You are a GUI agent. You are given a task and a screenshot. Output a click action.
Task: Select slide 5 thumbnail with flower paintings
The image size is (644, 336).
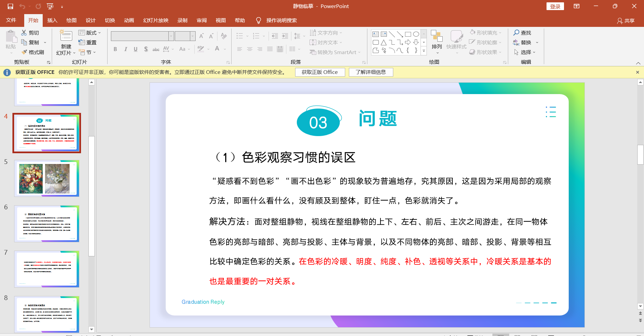47,178
